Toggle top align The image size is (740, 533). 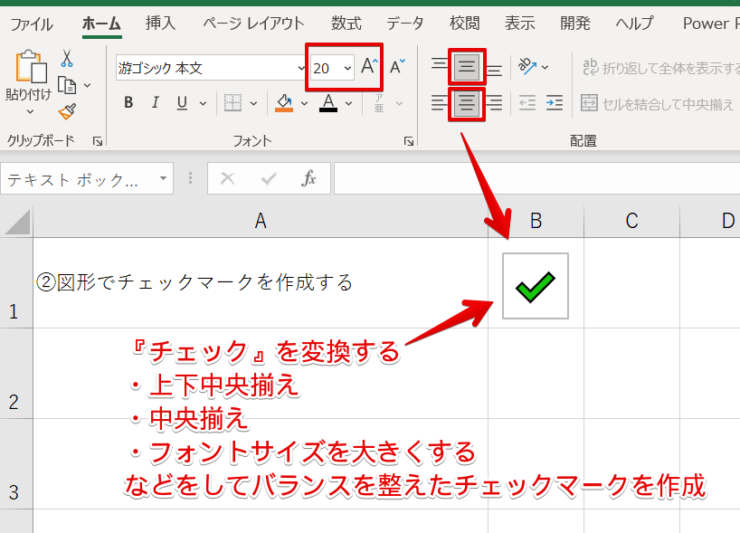click(439, 63)
